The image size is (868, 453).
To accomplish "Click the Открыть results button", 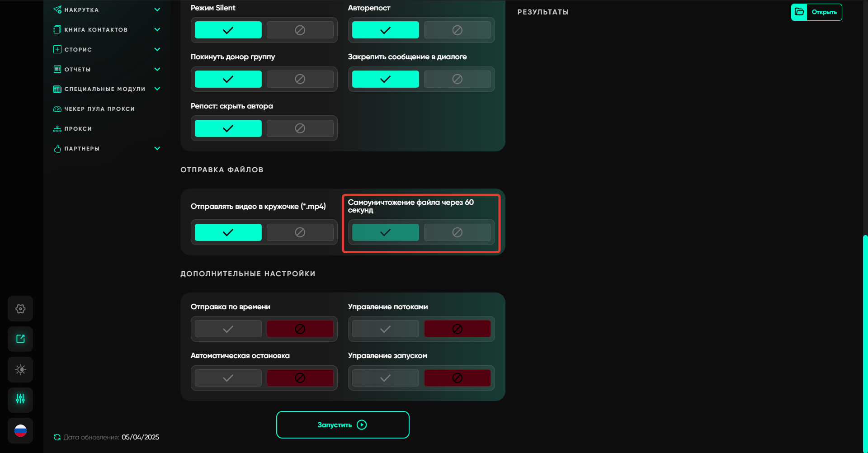I will pyautogui.click(x=824, y=12).
